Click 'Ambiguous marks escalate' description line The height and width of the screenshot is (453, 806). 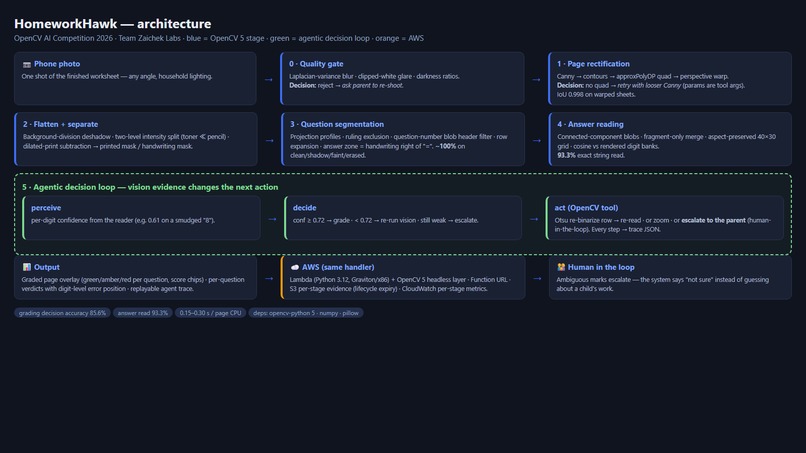click(663, 280)
